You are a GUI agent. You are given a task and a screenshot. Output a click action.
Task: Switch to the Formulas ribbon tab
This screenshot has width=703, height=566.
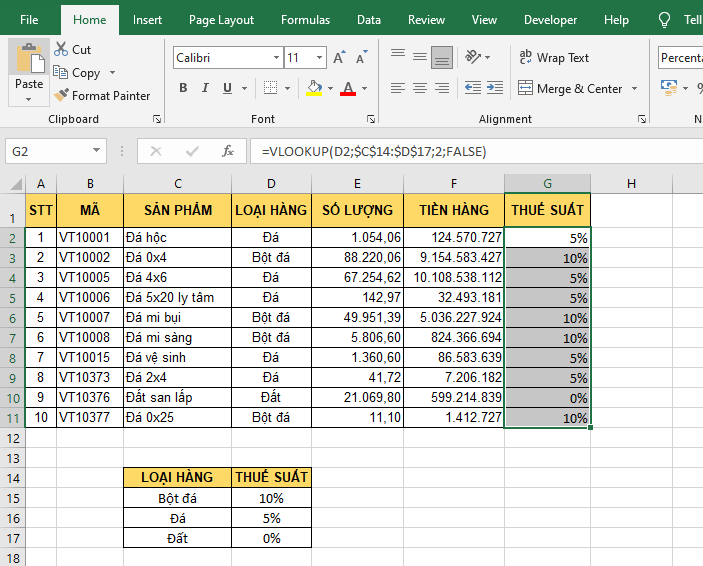[305, 20]
